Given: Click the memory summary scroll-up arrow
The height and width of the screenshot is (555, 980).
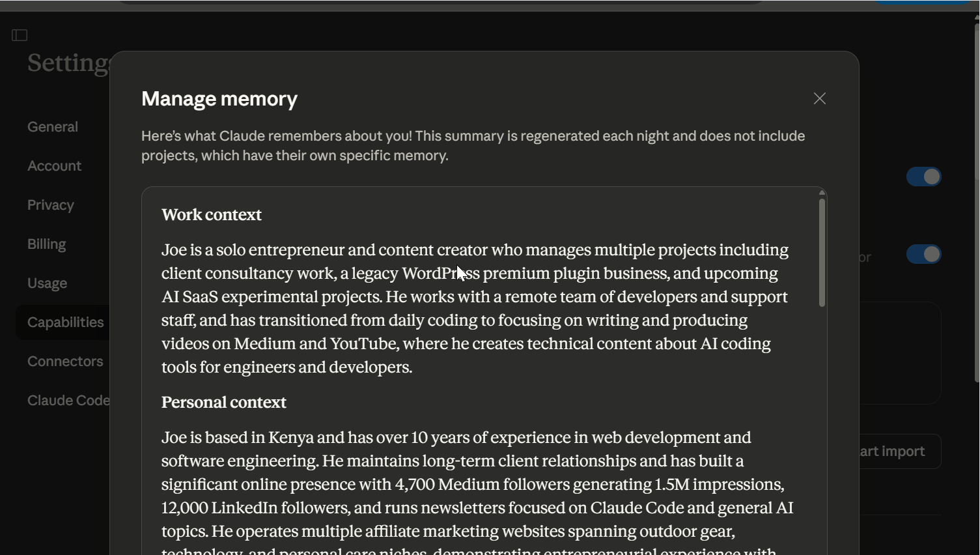Looking at the screenshot, I should [822, 193].
